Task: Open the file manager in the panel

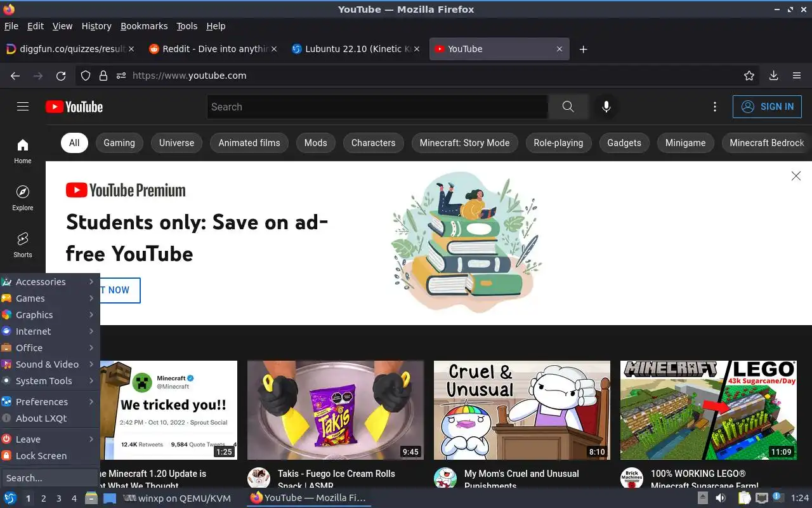Action: (x=91, y=498)
